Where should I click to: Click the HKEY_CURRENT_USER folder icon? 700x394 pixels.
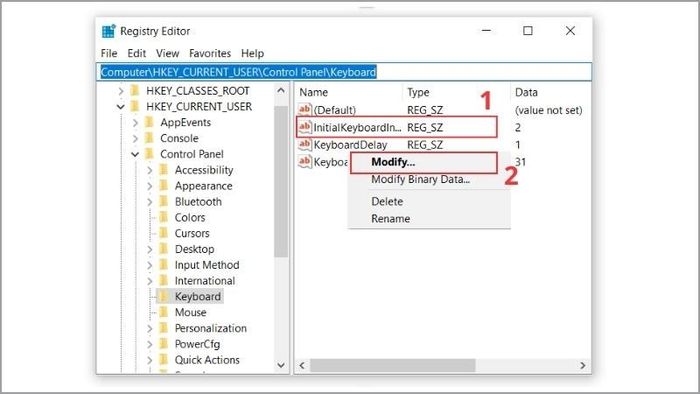point(135,107)
